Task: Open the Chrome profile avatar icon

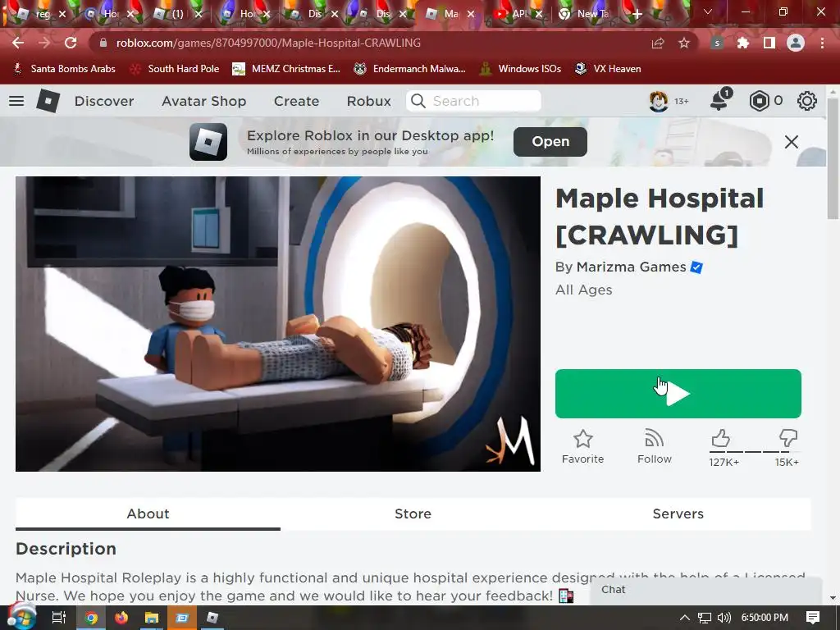Action: [x=796, y=43]
